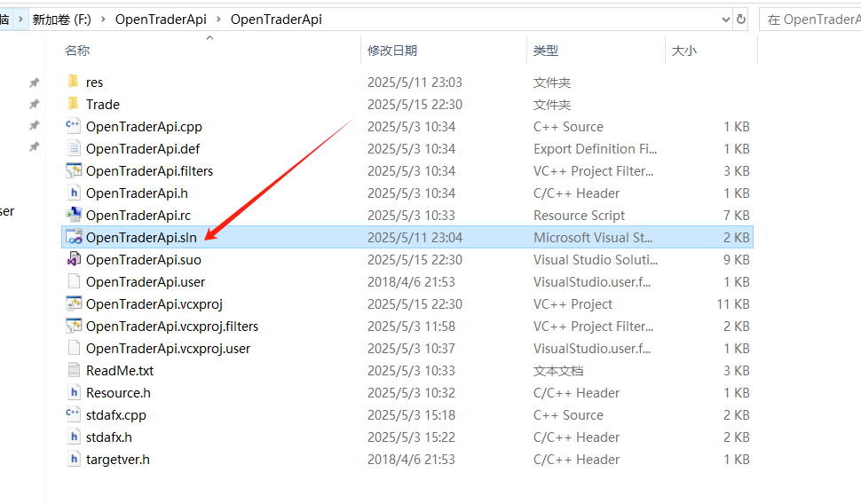Viewport: 861px width, 504px height.
Task: Click the date 2025/5/11 23:04
Action: (415, 237)
